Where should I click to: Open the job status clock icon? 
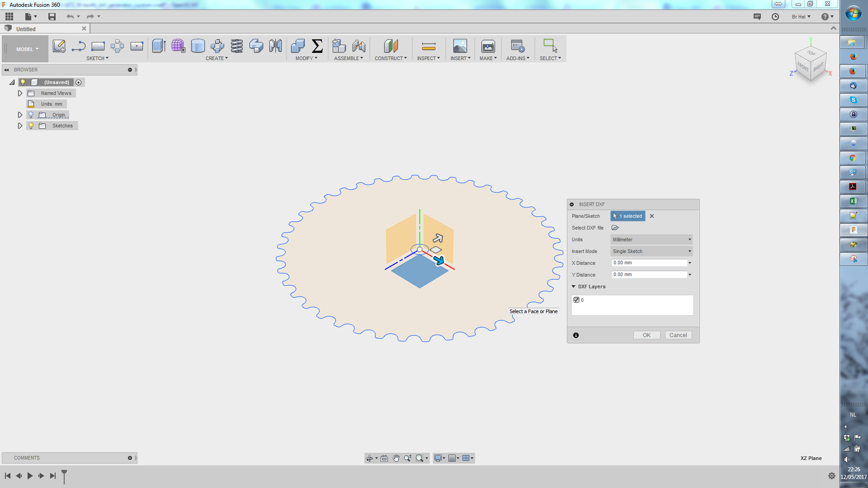tap(775, 17)
